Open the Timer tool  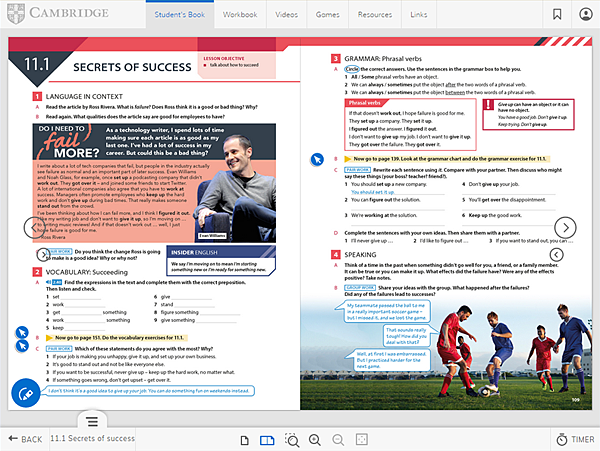pyautogui.click(x=575, y=440)
